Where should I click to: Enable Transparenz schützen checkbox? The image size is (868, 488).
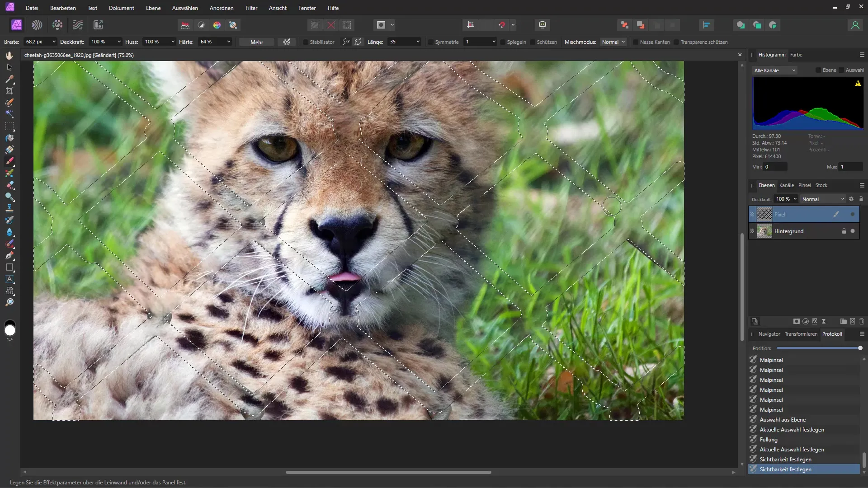[676, 42]
